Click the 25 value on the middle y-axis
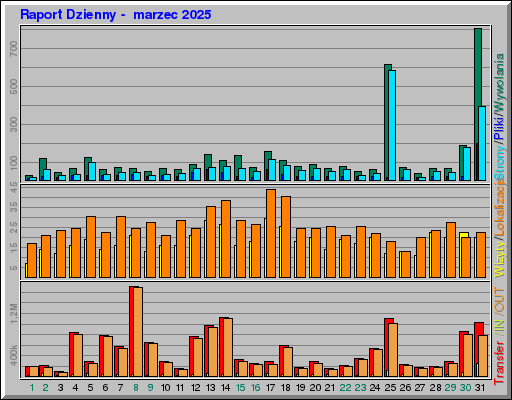The width and height of the screenshot is (512, 400). click(x=14, y=227)
